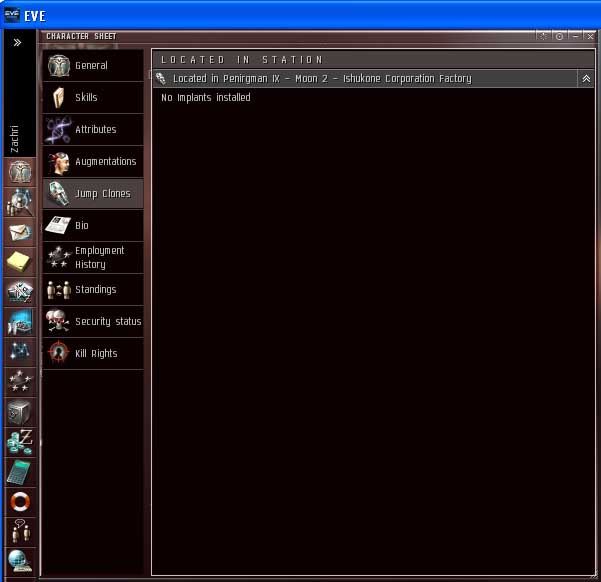
Task: Close the Character Sheet window
Action: (590, 36)
